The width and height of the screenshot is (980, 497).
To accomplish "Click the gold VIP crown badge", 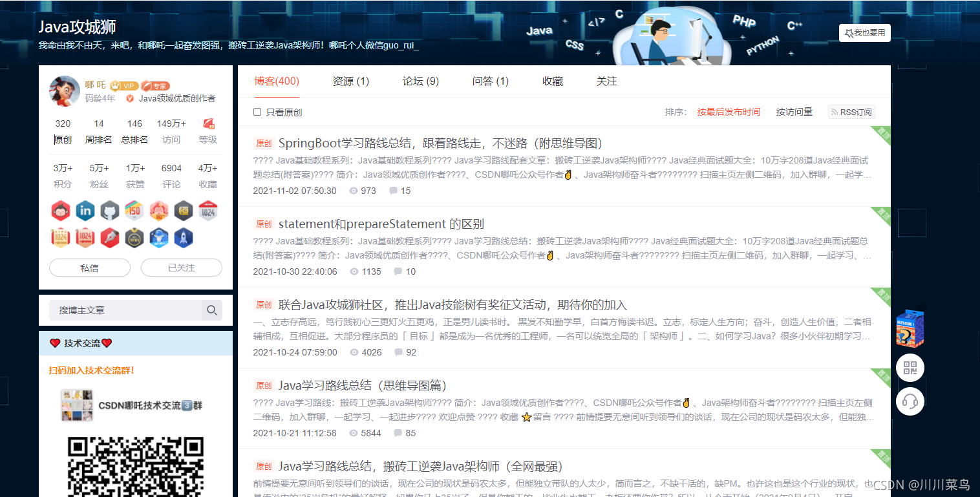I will click(124, 85).
